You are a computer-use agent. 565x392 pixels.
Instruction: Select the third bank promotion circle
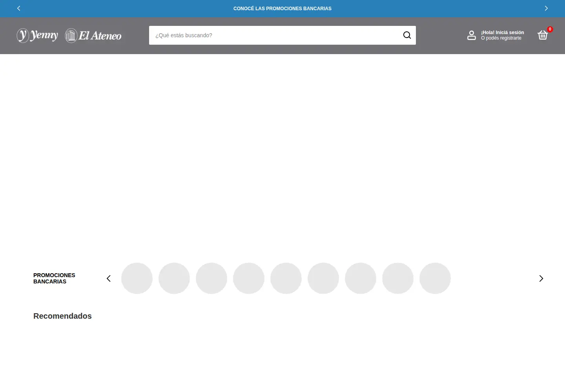pos(211,278)
